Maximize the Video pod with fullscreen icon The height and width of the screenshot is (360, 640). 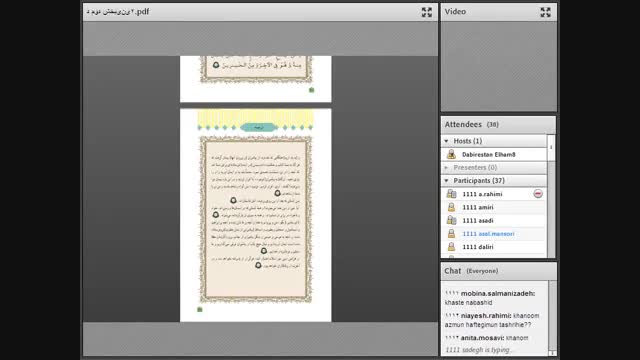click(x=545, y=12)
